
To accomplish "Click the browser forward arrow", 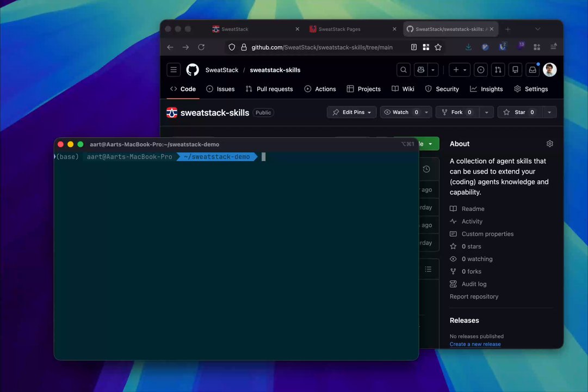I will pos(185,47).
